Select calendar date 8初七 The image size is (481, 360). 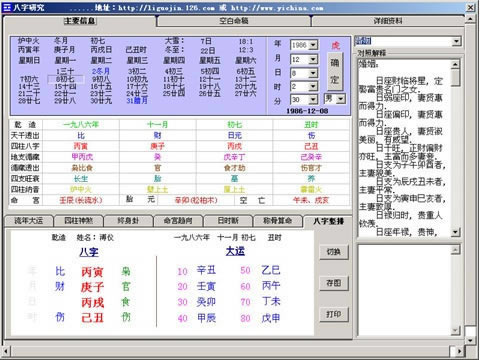(x=66, y=79)
